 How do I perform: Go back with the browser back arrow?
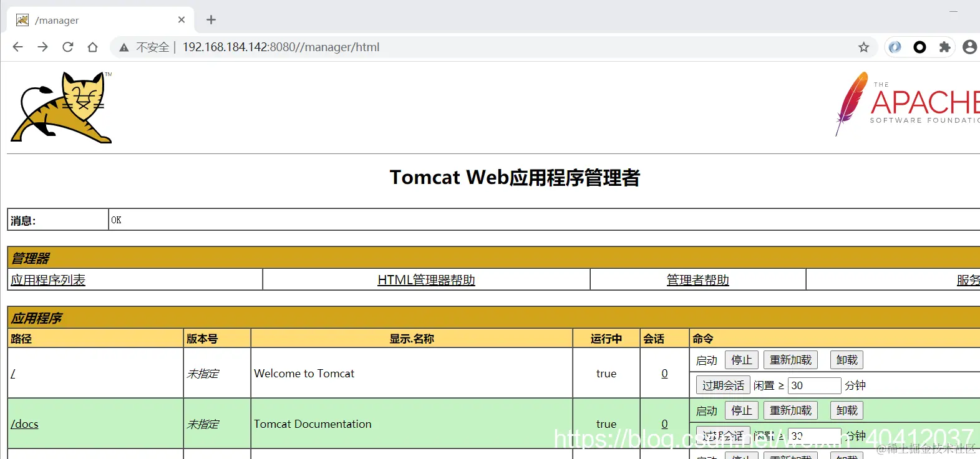[x=17, y=47]
